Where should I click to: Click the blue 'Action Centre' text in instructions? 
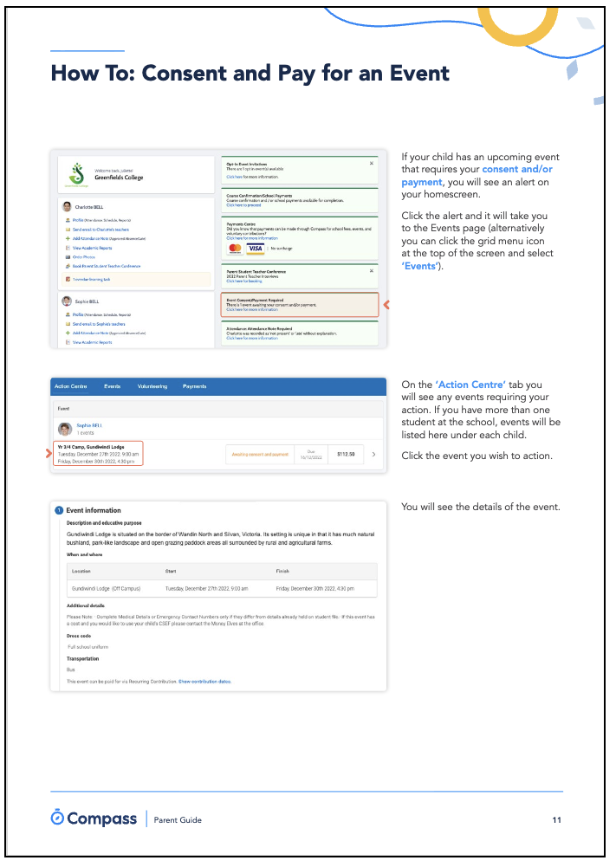[470, 385]
